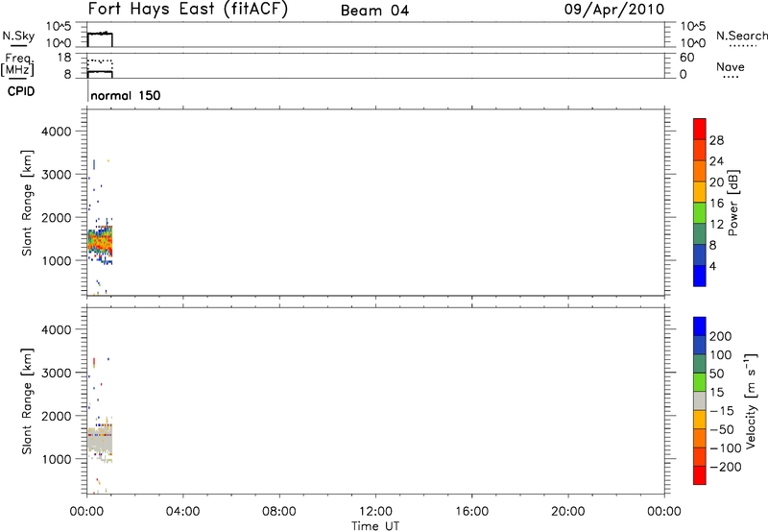Screen dimensions: 768x532
Task: Click the '20:00' time axis label
Action: [x=568, y=512]
